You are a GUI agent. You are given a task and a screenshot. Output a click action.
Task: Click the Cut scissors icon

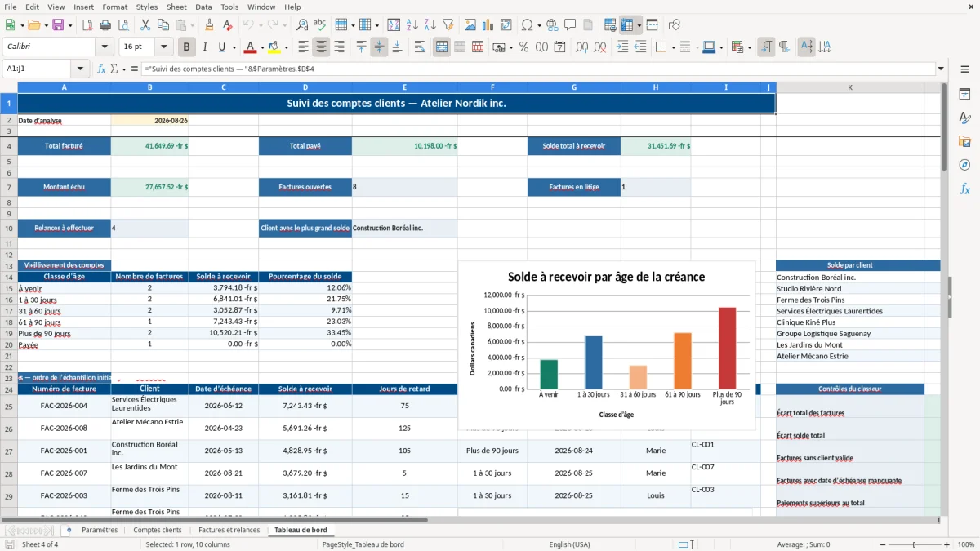(x=145, y=25)
